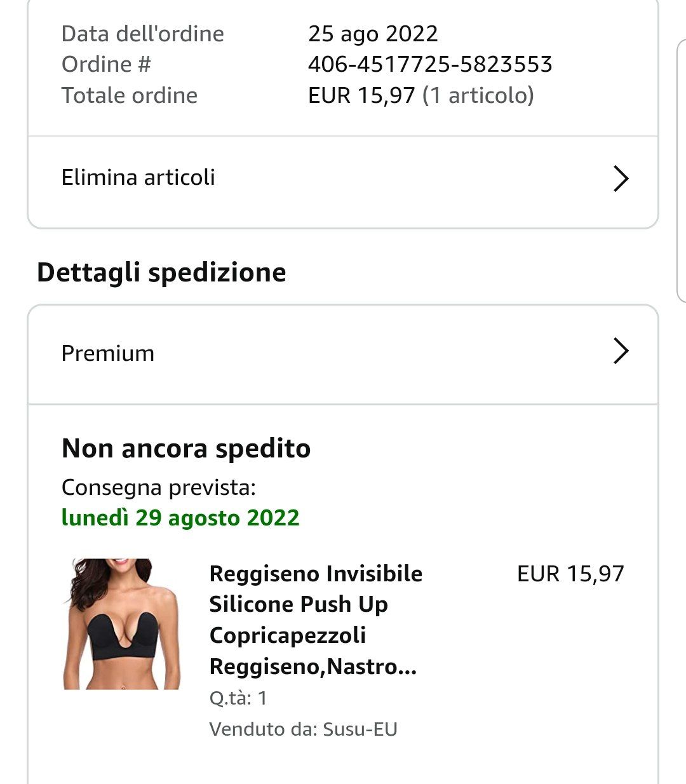Click the Non ancora spedito status heading

(186, 449)
